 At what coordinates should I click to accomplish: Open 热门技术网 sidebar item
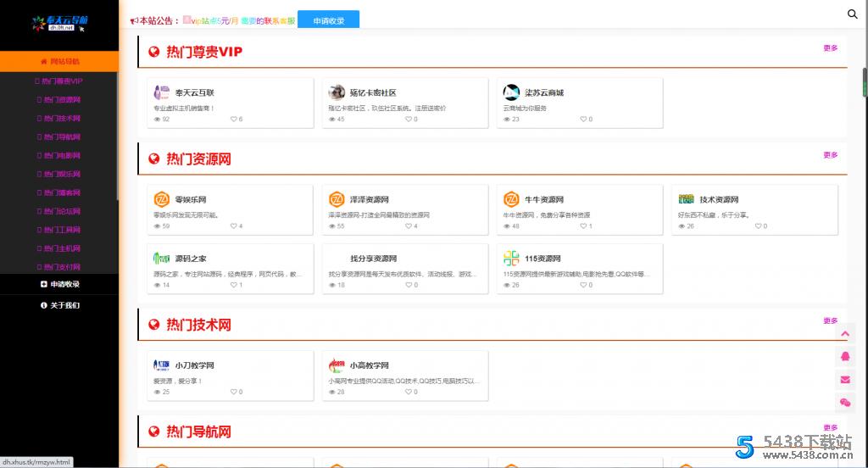tap(59, 118)
